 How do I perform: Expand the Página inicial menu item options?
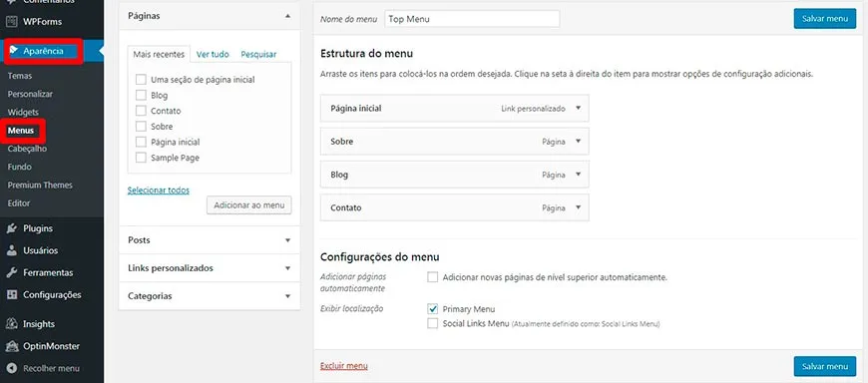click(x=578, y=109)
